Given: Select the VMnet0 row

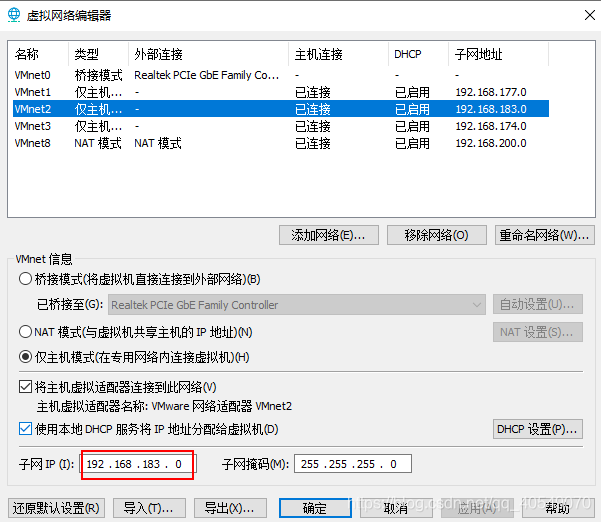Looking at the screenshot, I should [281, 75].
